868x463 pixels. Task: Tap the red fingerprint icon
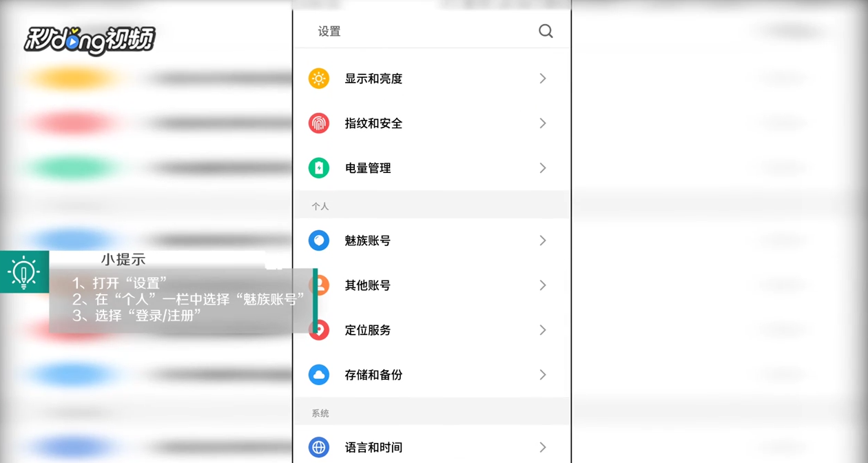[x=319, y=123]
